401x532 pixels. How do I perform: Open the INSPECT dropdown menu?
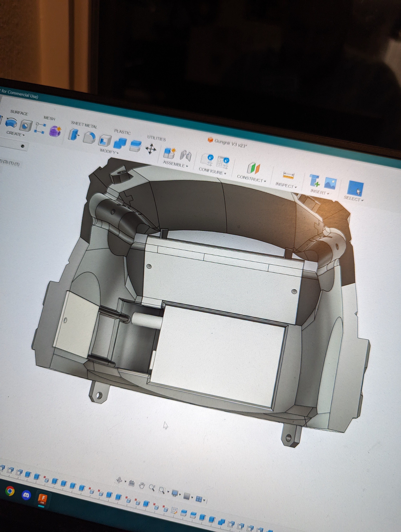286,185
